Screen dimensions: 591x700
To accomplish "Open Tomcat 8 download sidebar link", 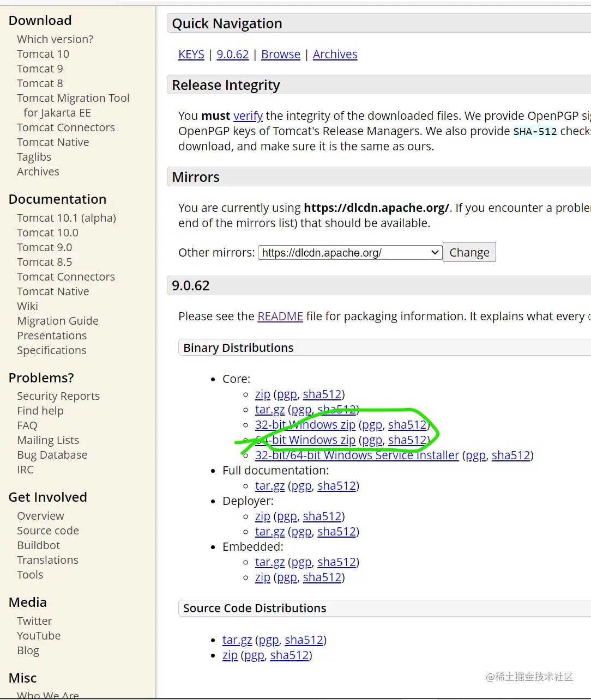I will [40, 83].
